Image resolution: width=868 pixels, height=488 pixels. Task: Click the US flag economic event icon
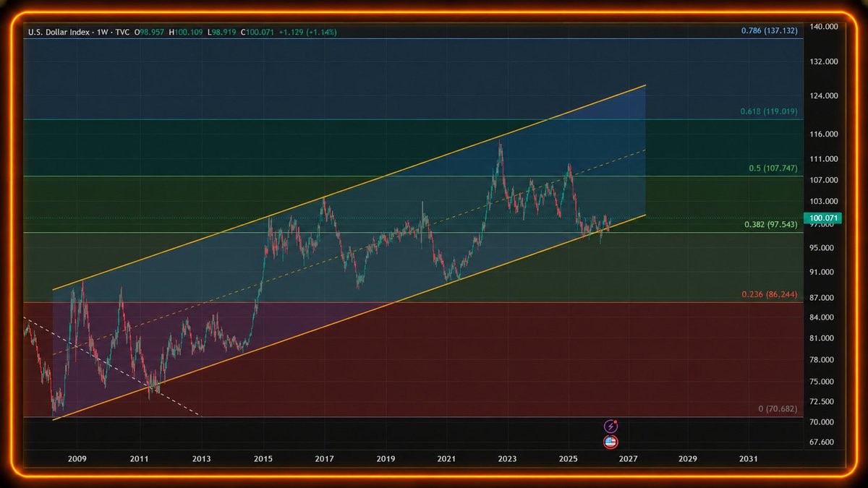611,442
